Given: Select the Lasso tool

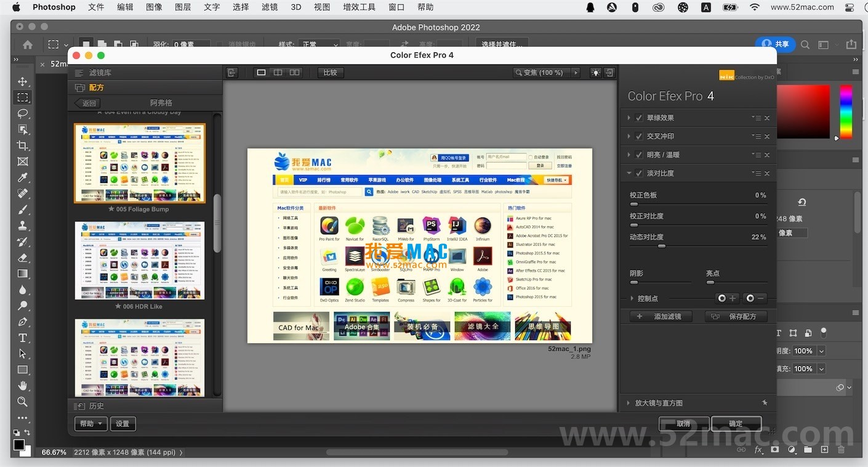Looking at the screenshot, I should pos(23,113).
